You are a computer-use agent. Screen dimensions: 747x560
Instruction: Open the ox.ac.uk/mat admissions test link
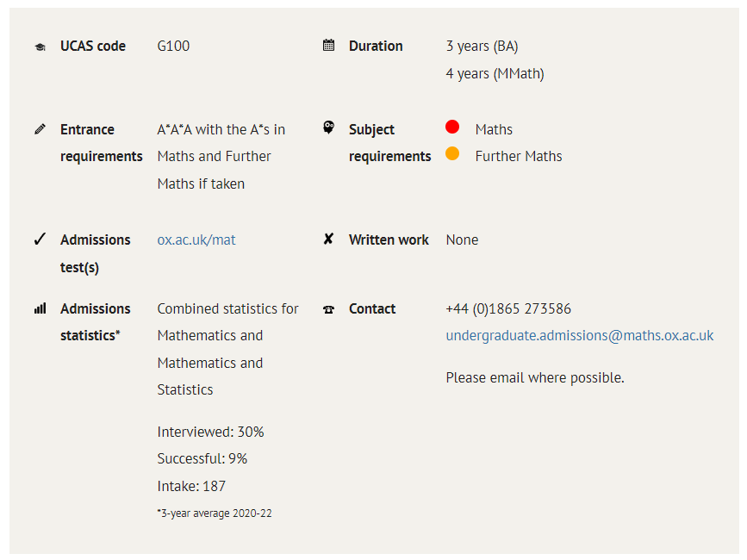(x=196, y=240)
